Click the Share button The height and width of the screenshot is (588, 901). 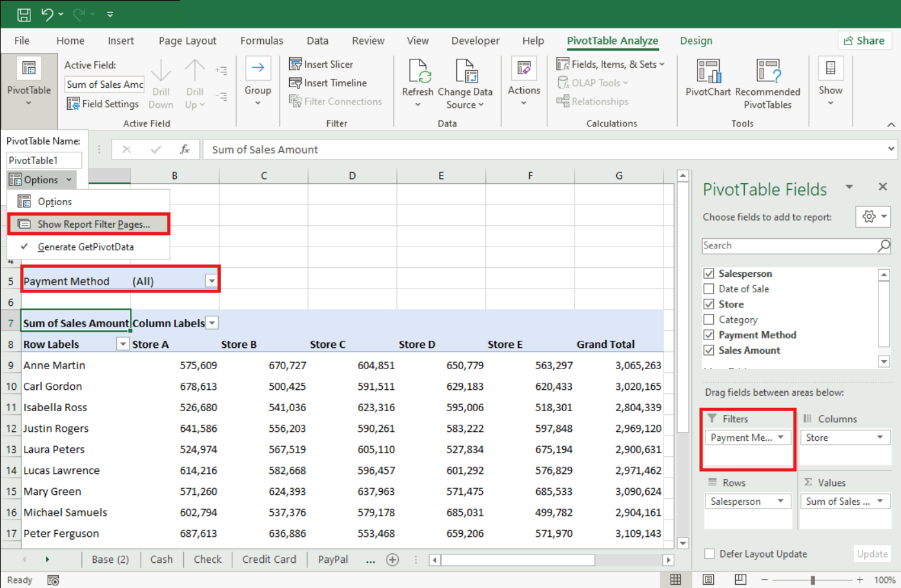coord(864,41)
